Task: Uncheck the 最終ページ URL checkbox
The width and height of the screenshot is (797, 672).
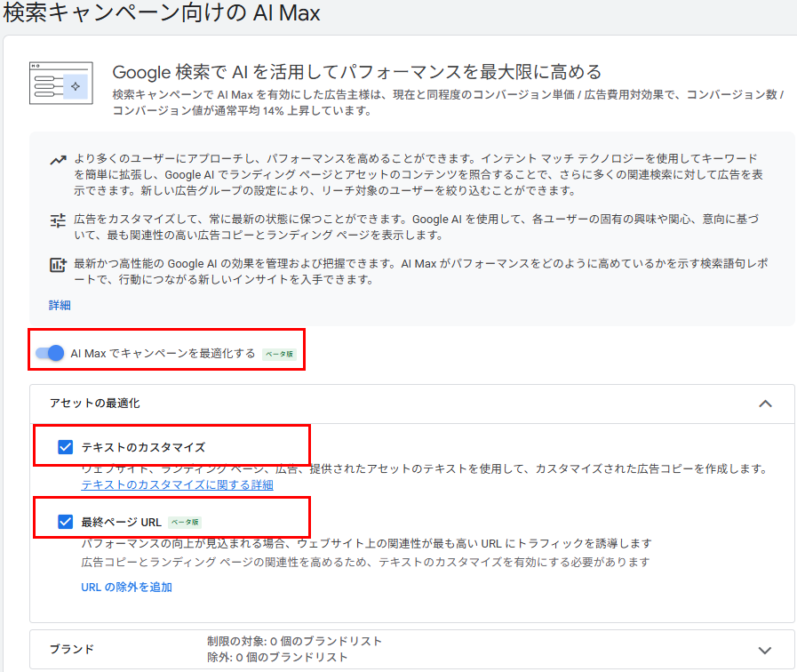Action: (x=66, y=522)
